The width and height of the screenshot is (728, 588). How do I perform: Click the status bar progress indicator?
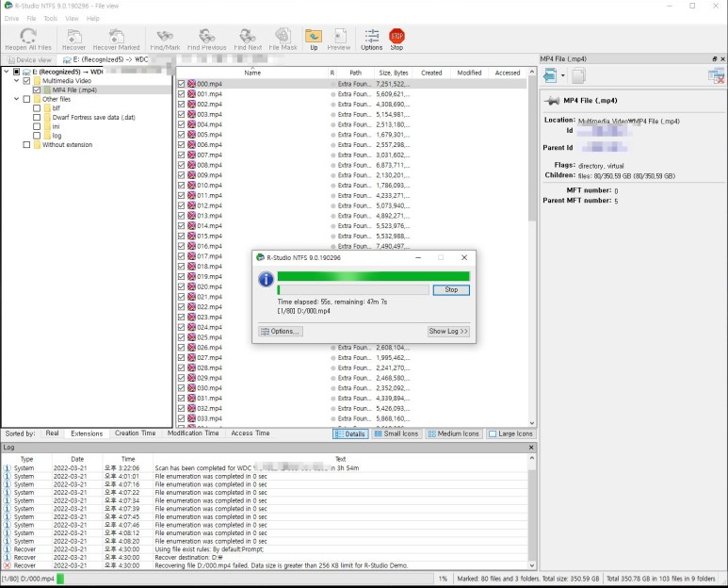click(x=246, y=579)
